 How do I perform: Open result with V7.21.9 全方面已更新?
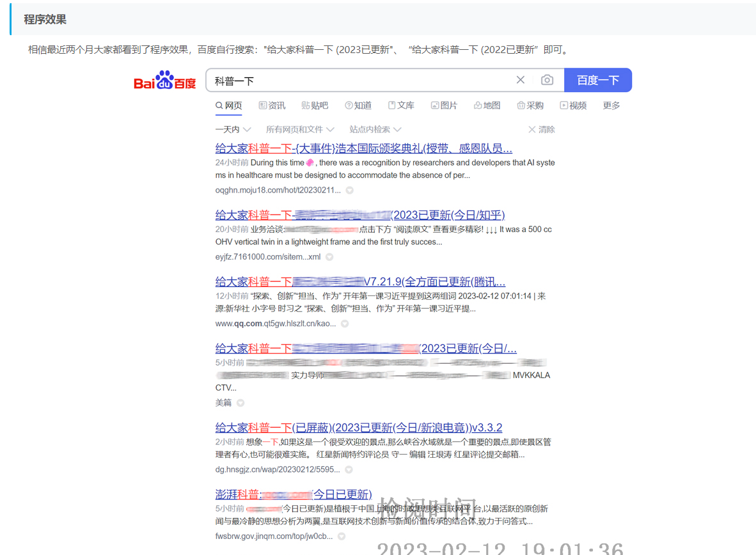360,281
